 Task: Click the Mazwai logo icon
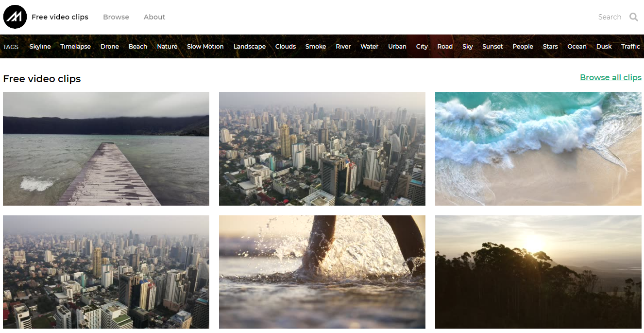click(15, 17)
